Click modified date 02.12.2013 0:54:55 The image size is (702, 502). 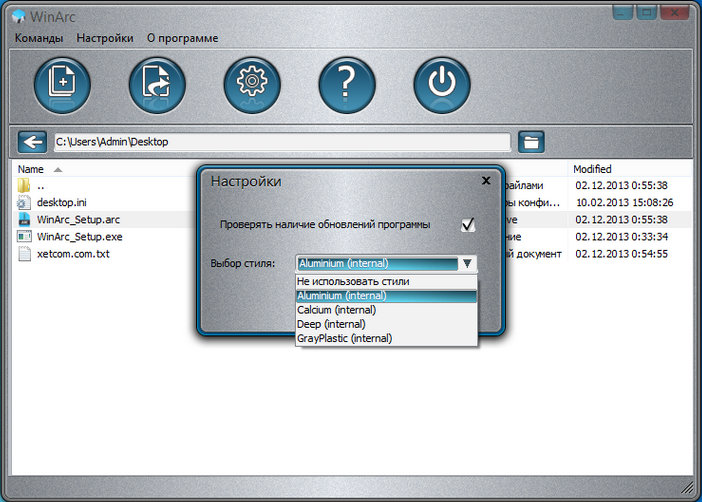pyautogui.click(x=621, y=254)
